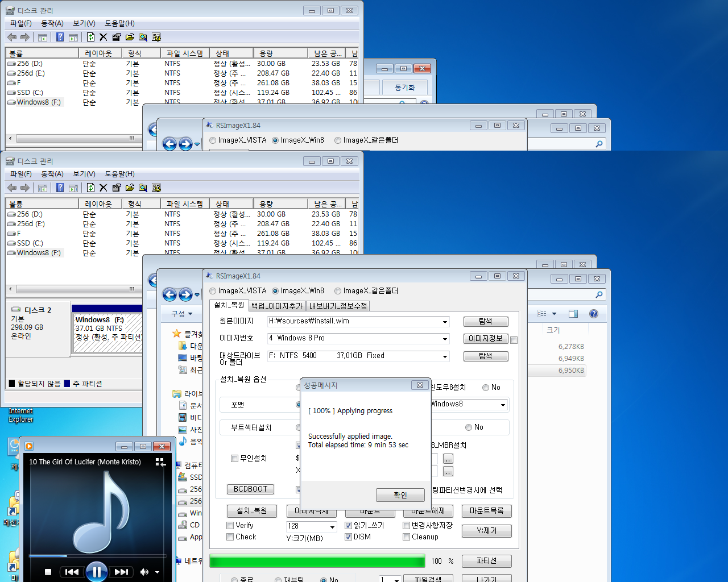Click the 마운트목록 button
Viewport: 728px width, 582px height.
point(487,511)
